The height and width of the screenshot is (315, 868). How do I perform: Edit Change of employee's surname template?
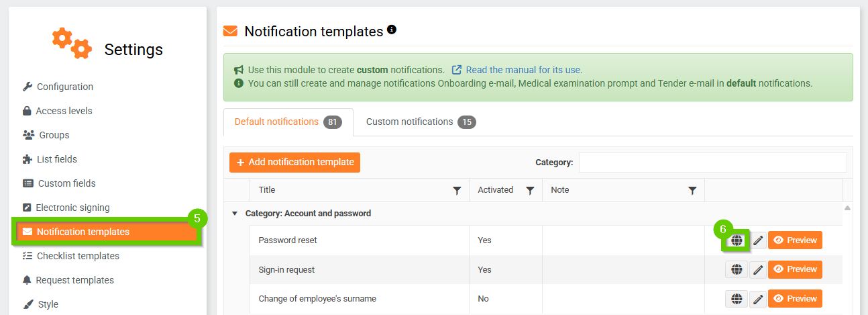click(x=758, y=299)
